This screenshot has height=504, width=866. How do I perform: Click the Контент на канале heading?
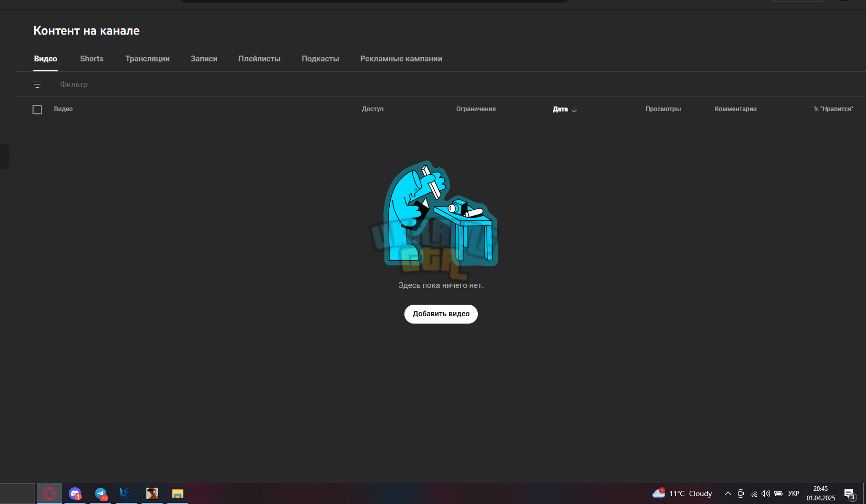click(87, 31)
